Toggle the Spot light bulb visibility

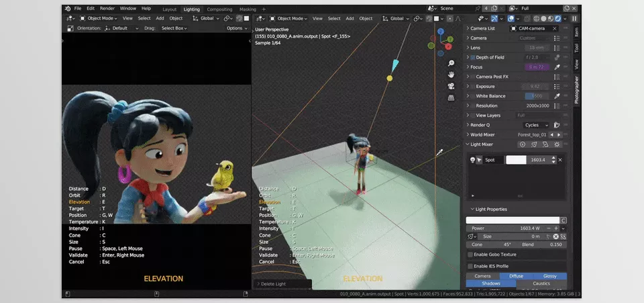tap(473, 160)
